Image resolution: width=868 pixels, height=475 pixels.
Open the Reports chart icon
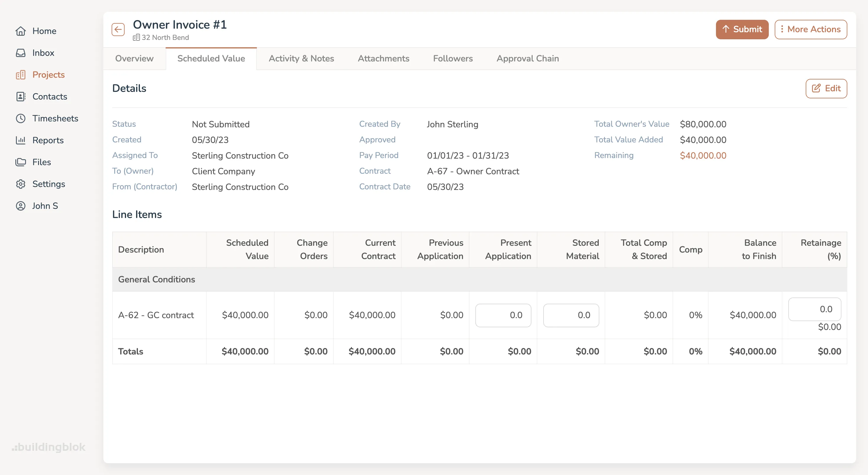click(x=21, y=140)
